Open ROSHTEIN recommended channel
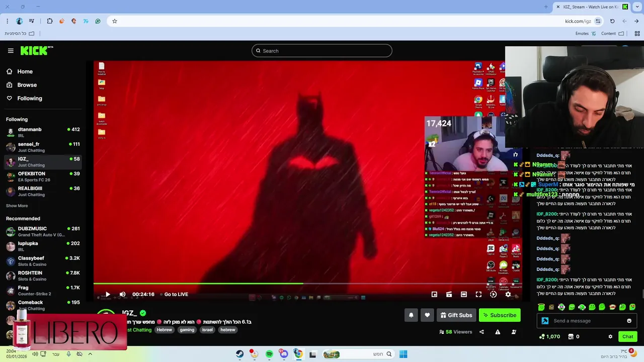644x362 pixels. tap(43, 276)
